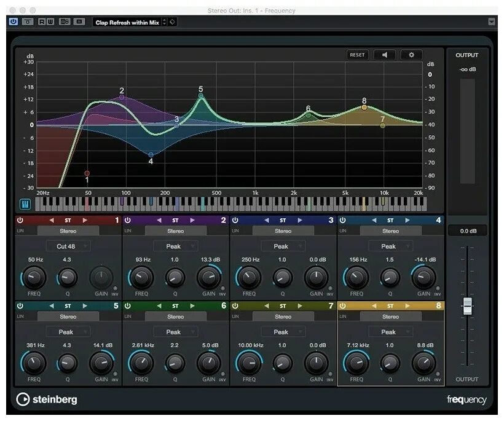This screenshot has width=504, height=421.
Task: Toggle band 7 power button
Action: 235,306
